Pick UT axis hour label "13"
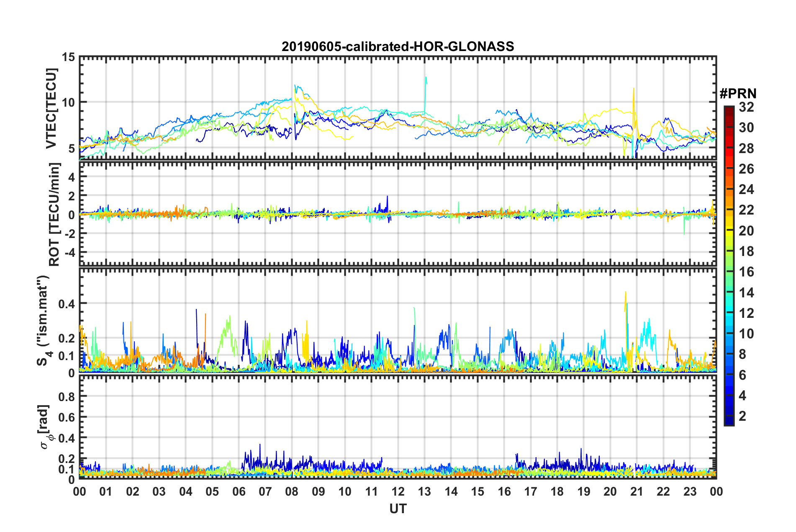 [x=424, y=492]
